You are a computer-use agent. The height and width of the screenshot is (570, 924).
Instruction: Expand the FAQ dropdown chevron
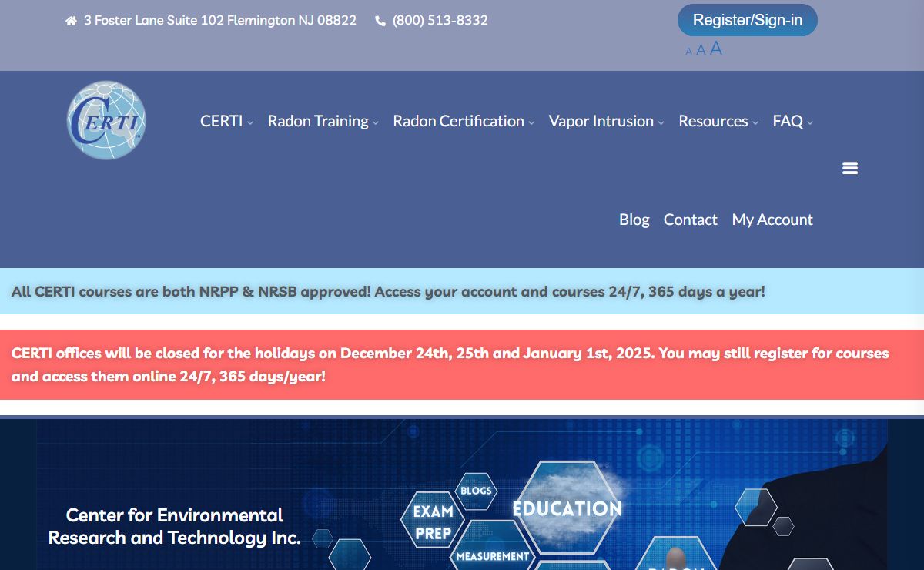810,122
